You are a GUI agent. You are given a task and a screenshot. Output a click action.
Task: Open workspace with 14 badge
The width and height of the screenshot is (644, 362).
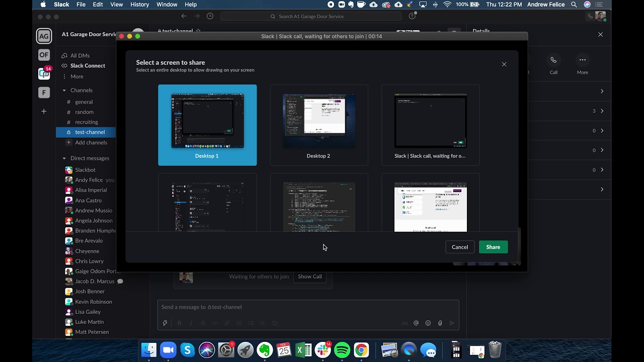(x=44, y=73)
